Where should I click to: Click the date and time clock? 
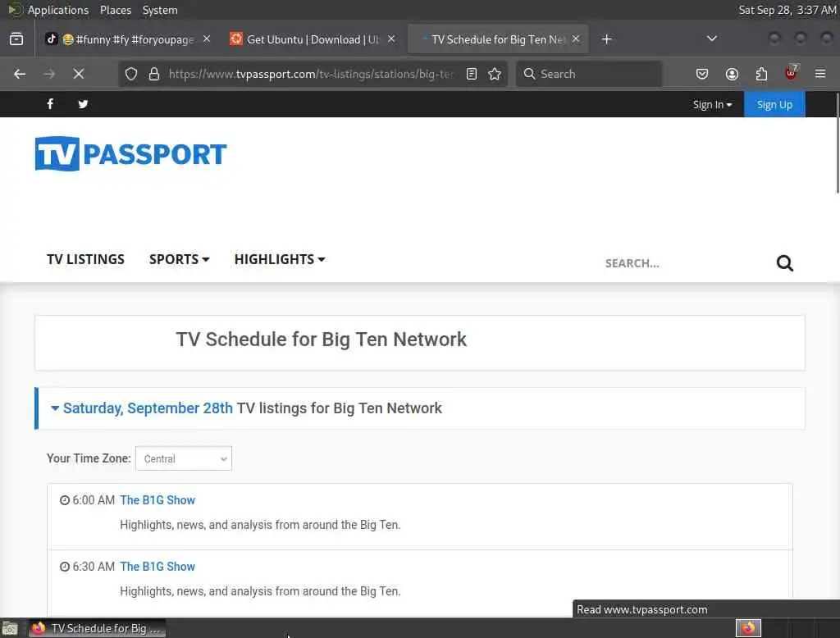pyautogui.click(x=787, y=10)
